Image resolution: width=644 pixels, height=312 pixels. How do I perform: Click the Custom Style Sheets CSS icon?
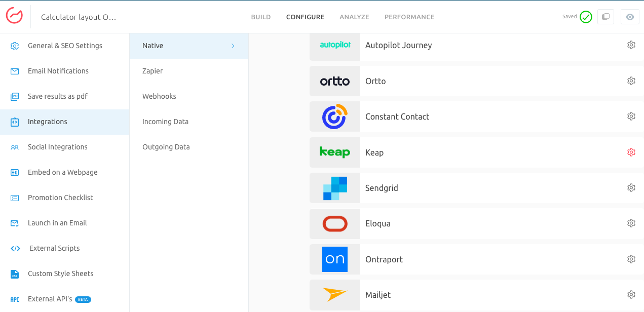pos(15,274)
